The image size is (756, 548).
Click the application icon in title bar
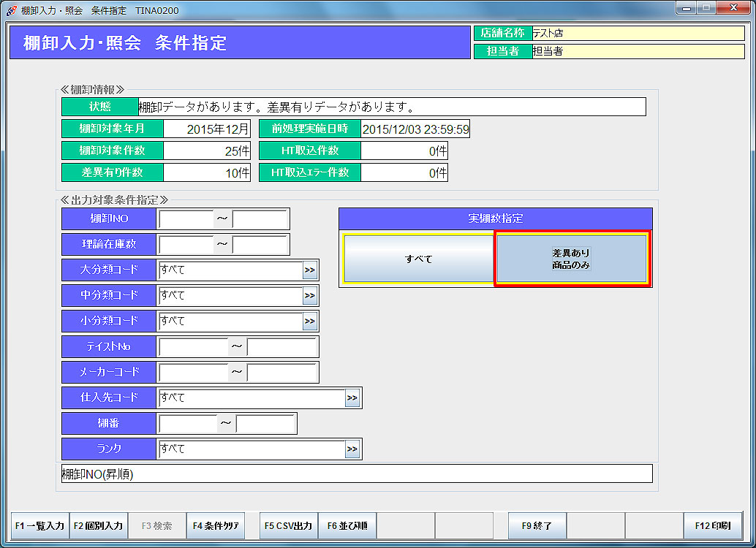(x=11, y=10)
